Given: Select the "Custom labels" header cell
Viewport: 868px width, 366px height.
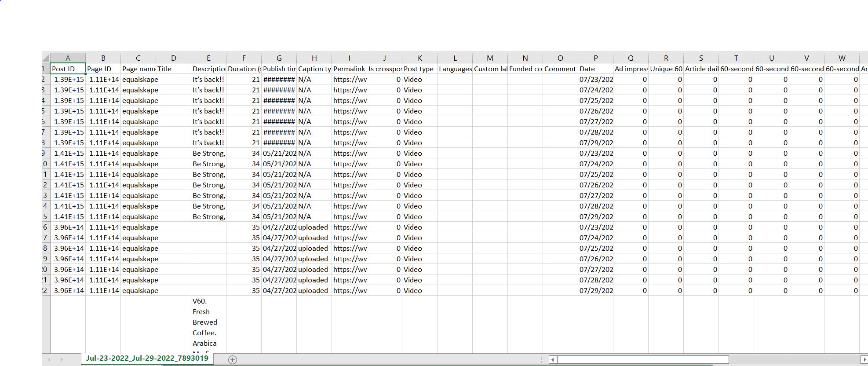Looking at the screenshot, I should pos(490,69).
